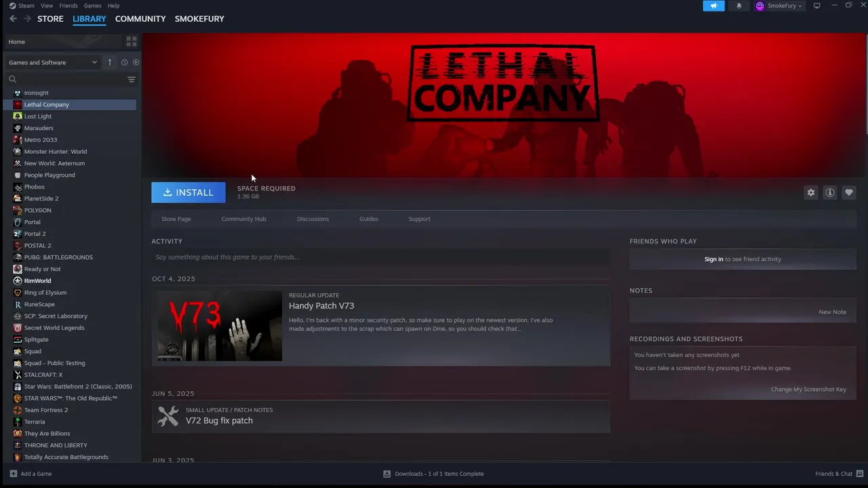This screenshot has width=868, height=488.
Task: Open the notifications bell
Action: click(x=739, y=5)
